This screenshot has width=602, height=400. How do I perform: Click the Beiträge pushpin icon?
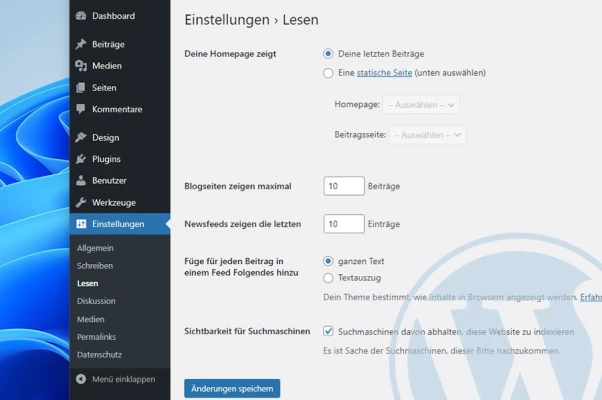pos(81,44)
